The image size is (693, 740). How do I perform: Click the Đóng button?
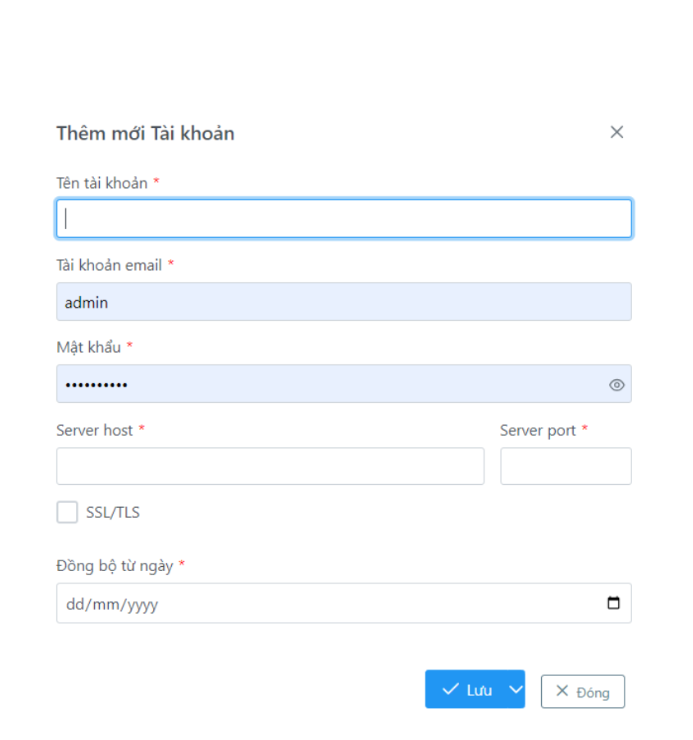click(x=582, y=691)
